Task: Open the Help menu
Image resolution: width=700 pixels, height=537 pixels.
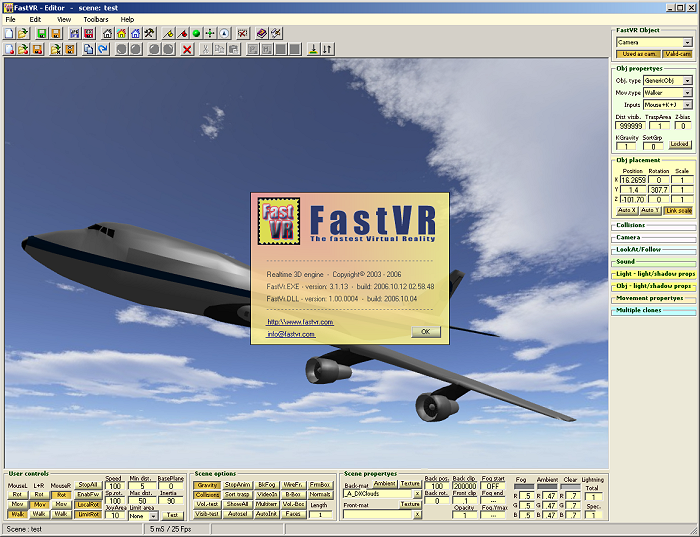Action: point(127,20)
